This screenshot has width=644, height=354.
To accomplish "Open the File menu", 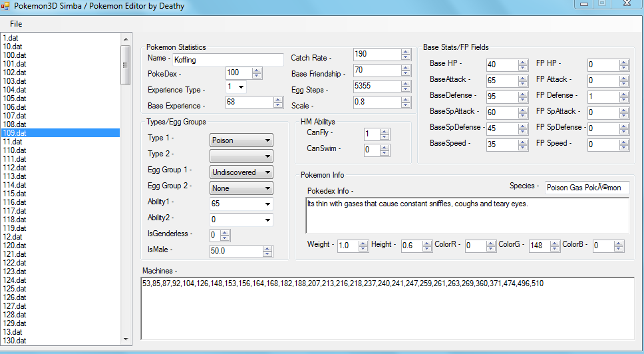I will 16,24.
